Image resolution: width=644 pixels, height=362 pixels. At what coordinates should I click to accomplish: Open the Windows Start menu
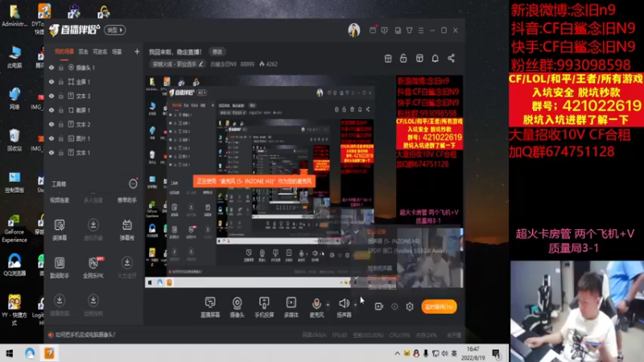coord(9,353)
